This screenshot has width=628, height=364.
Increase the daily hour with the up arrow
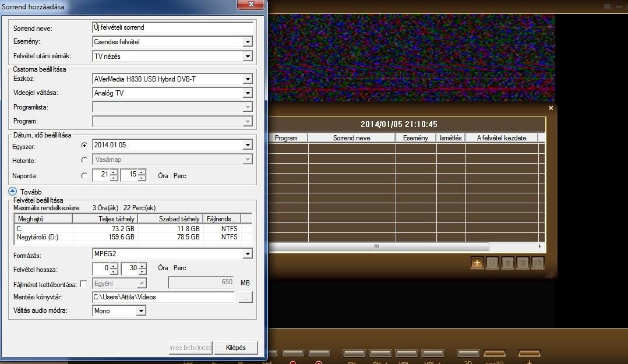[114, 172]
